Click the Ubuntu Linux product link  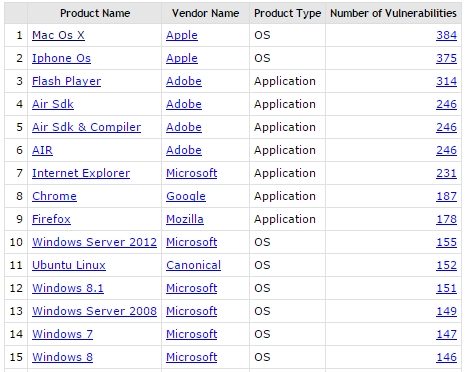click(69, 265)
